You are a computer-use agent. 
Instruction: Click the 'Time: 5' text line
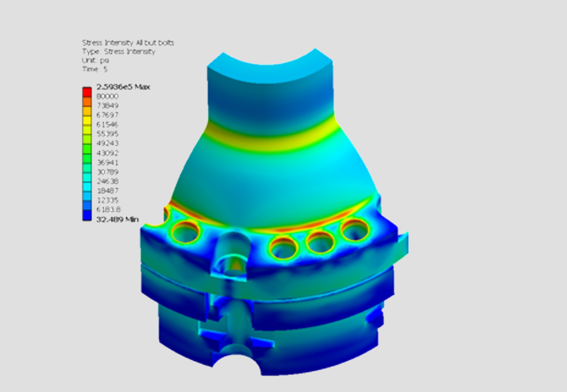tap(95, 69)
